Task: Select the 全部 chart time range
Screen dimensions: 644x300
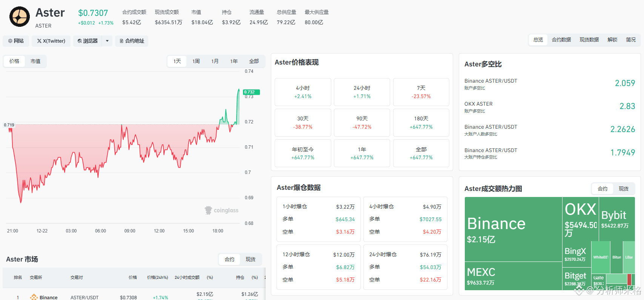Action: (254, 61)
